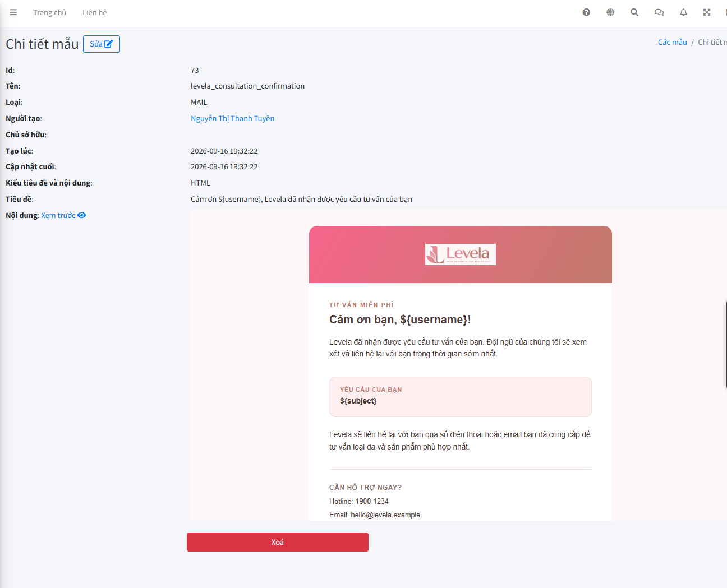Click the Chi tiết mẫu page title
727x588 pixels.
[x=42, y=44]
